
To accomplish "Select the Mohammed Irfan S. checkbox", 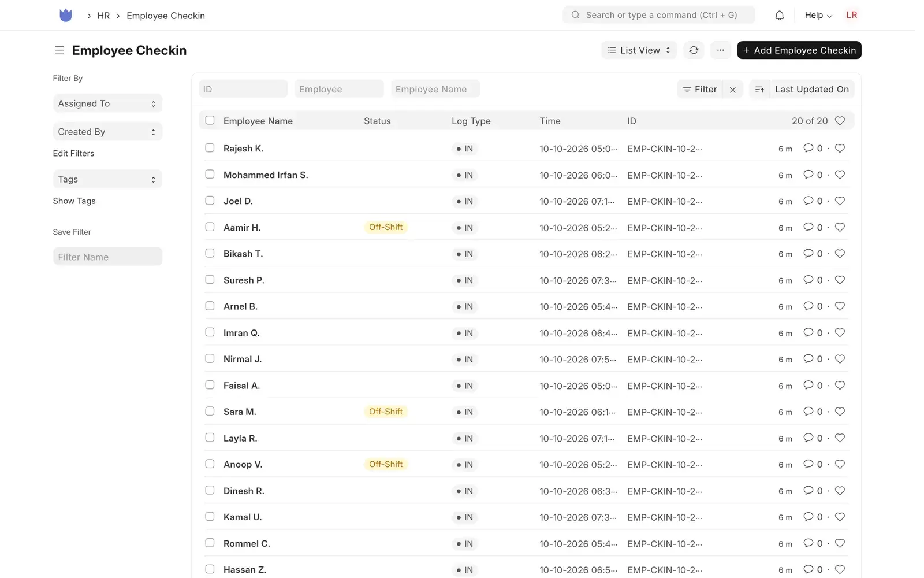I will tap(210, 174).
